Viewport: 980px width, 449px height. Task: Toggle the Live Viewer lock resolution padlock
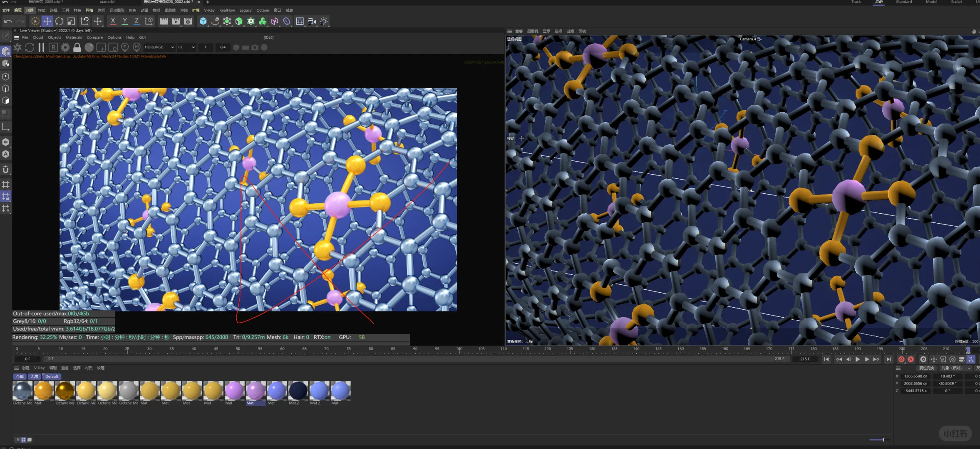(x=77, y=47)
